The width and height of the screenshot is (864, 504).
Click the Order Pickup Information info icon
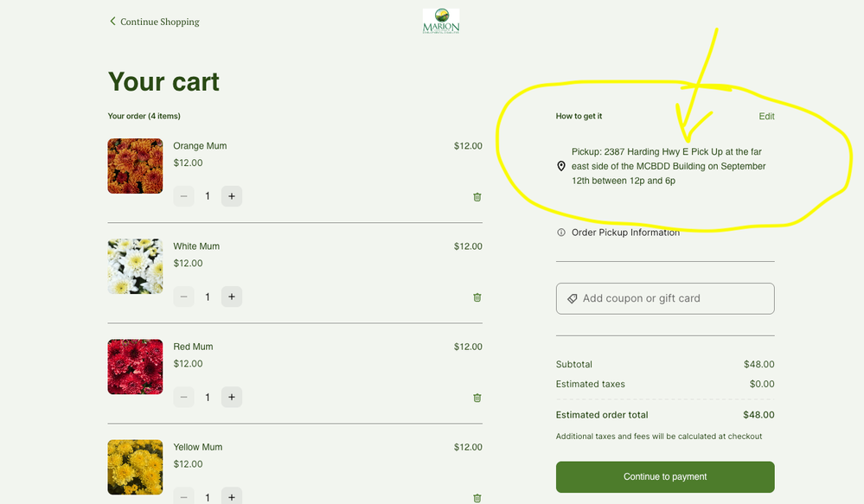(x=561, y=233)
